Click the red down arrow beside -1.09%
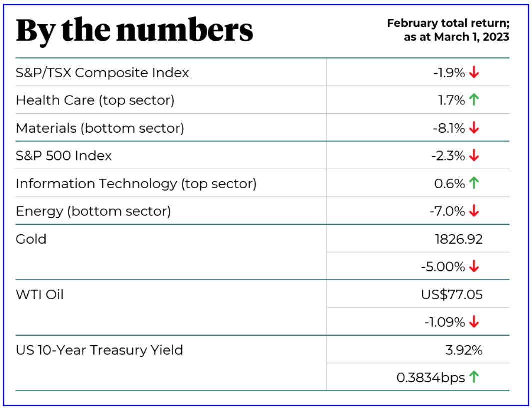 (474, 322)
